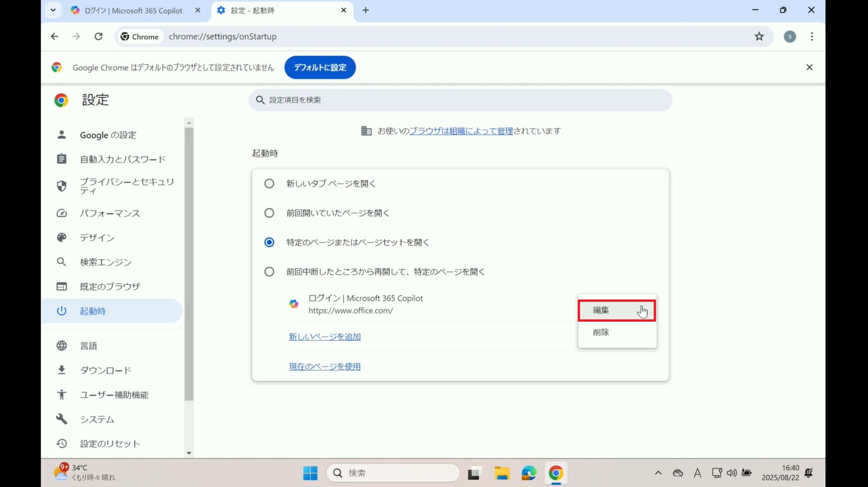Select "前回開いていたページを開く" radio option
The image size is (868, 487).
269,213
